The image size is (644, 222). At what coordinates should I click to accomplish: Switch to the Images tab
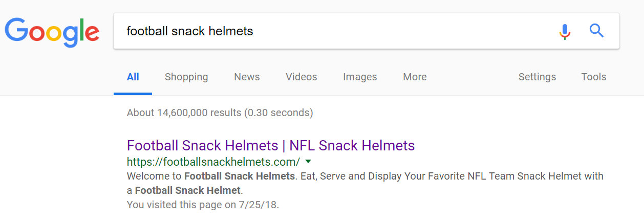(360, 77)
